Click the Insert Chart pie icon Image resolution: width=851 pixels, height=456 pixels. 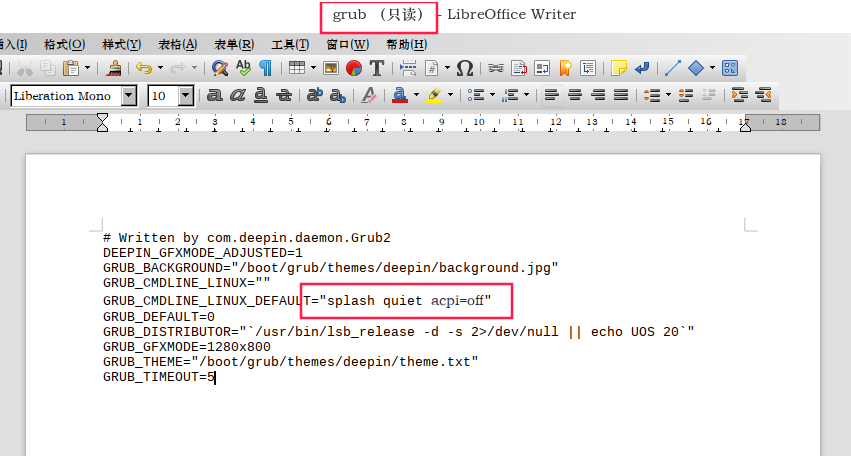[354, 68]
